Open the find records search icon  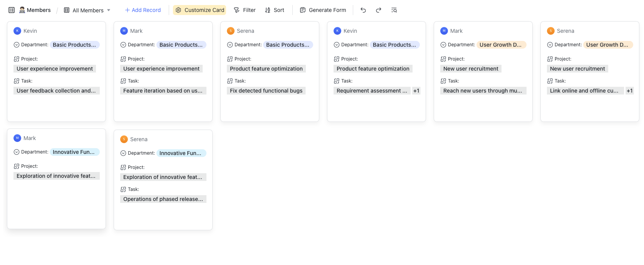pos(394,10)
